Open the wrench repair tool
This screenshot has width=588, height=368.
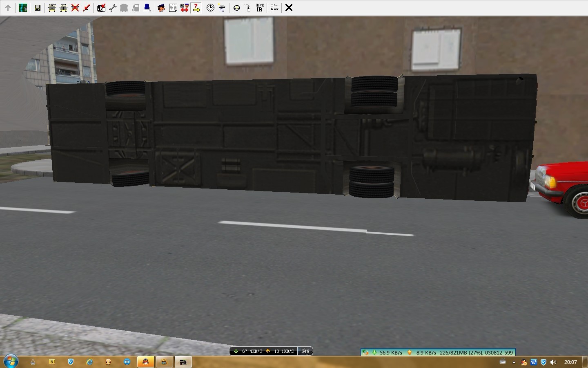pyautogui.click(x=112, y=8)
